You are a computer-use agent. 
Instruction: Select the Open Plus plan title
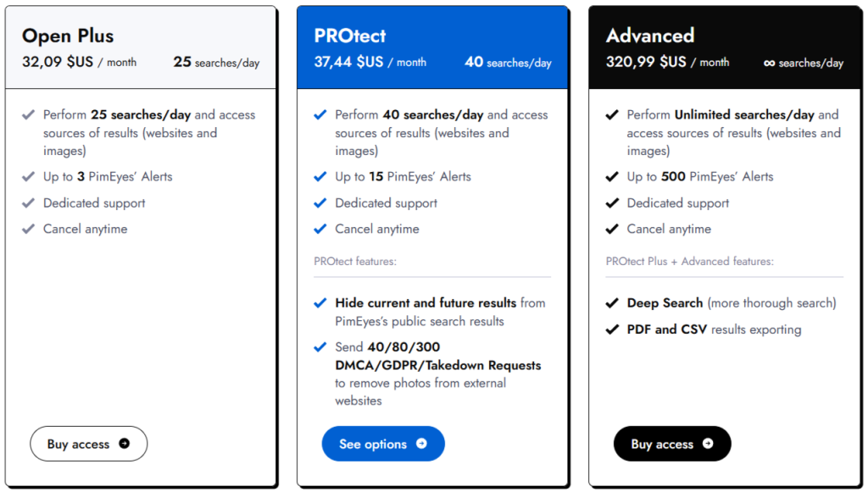pos(68,36)
